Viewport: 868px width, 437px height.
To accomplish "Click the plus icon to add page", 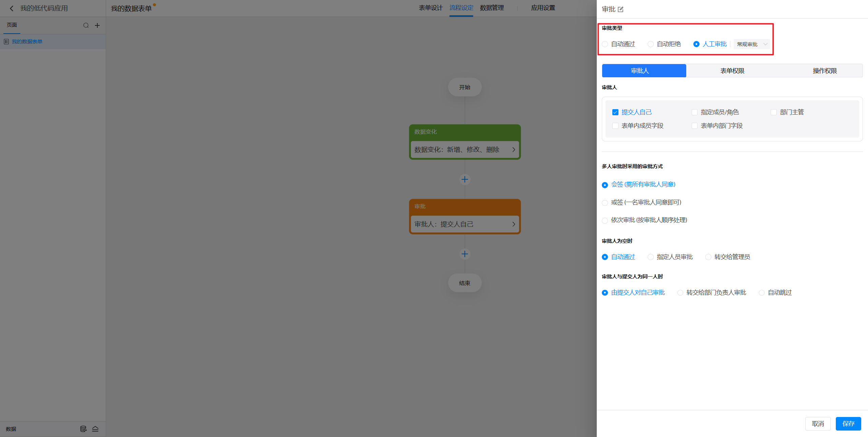I will coord(97,25).
